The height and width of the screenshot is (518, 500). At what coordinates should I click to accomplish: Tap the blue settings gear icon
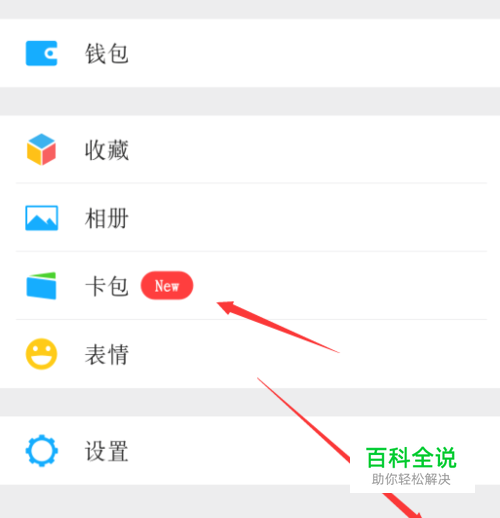[x=42, y=450]
